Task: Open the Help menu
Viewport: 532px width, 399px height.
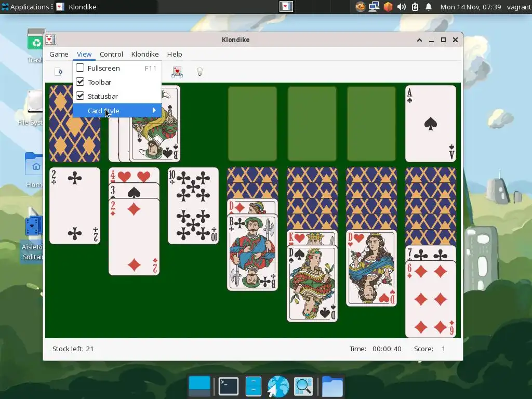Action: (175, 54)
